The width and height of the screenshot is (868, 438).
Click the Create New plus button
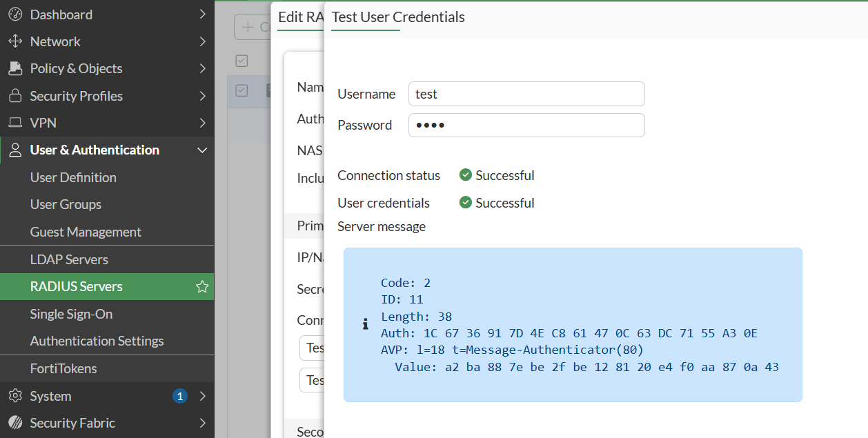[253, 28]
